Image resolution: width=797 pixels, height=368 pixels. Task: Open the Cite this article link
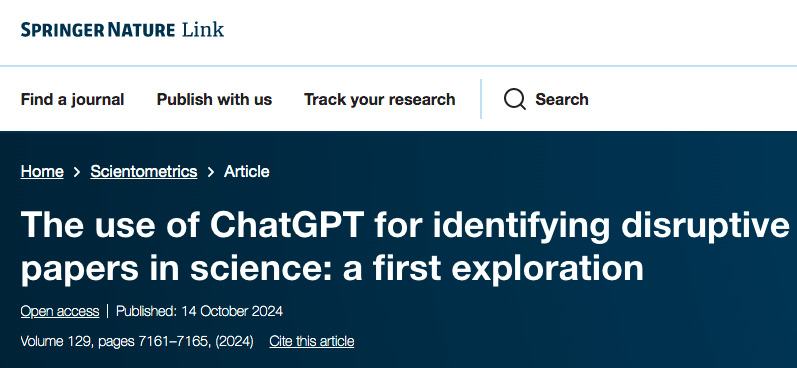click(x=312, y=341)
